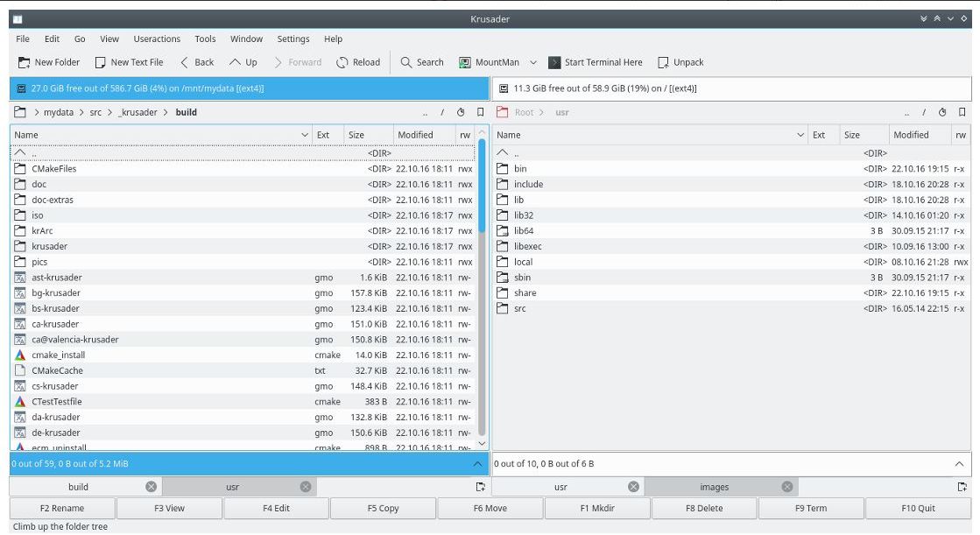The height and width of the screenshot is (535, 980).
Task: Click the New Text File toolbar button
Action: click(130, 62)
